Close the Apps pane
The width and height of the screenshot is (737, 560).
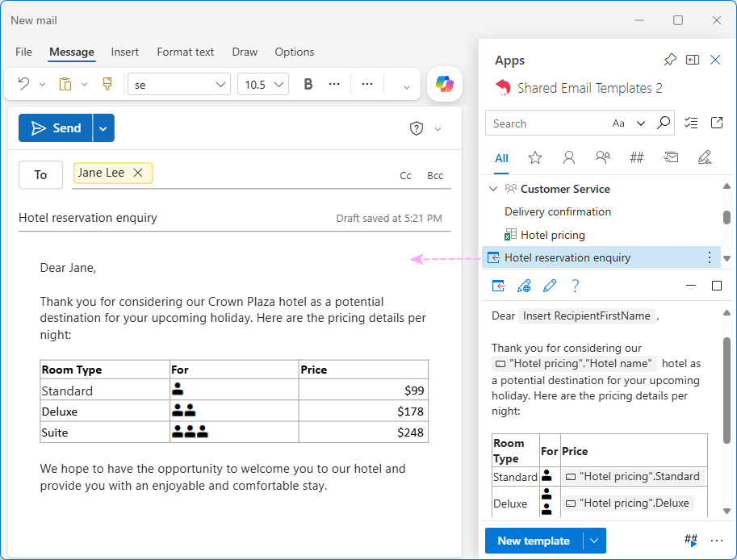[x=715, y=60]
